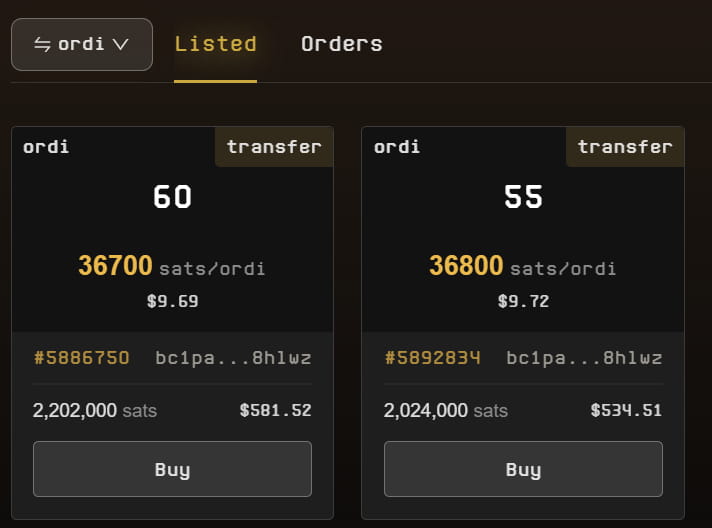The width and height of the screenshot is (712, 528).
Task: Click the swap arrows icon beside ordi
Action: pos(43,45)
